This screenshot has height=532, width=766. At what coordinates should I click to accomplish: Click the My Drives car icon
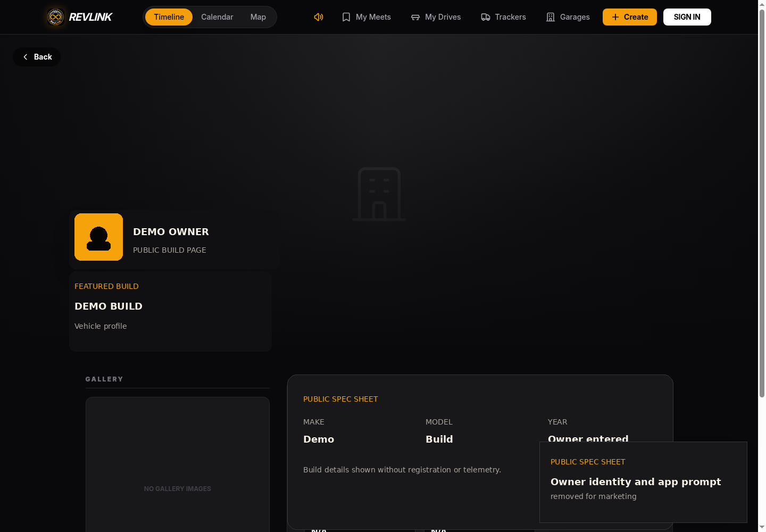click(x=415, y=17)
